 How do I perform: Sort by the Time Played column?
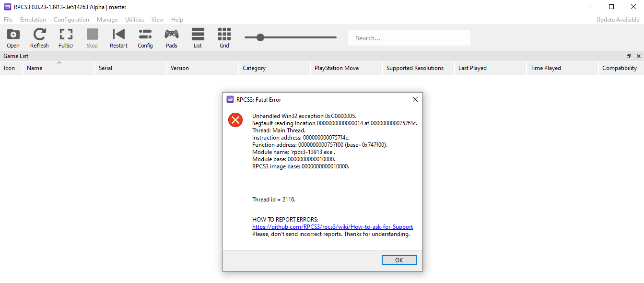(x=562, y=68)
